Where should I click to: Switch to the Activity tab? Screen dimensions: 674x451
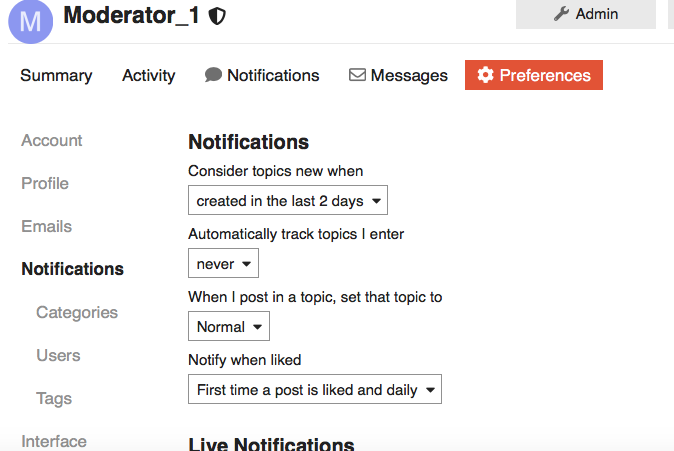(x=149, y=75)
